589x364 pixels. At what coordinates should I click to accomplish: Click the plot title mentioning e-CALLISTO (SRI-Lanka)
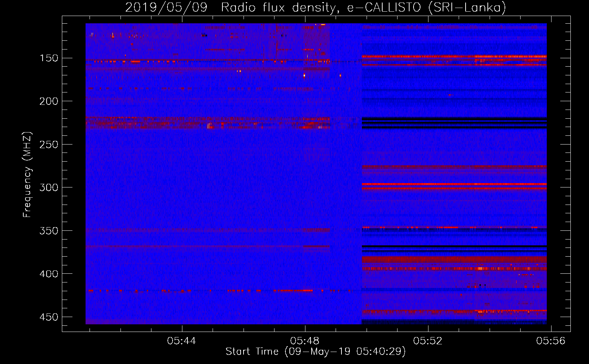(x=316, y=7)
